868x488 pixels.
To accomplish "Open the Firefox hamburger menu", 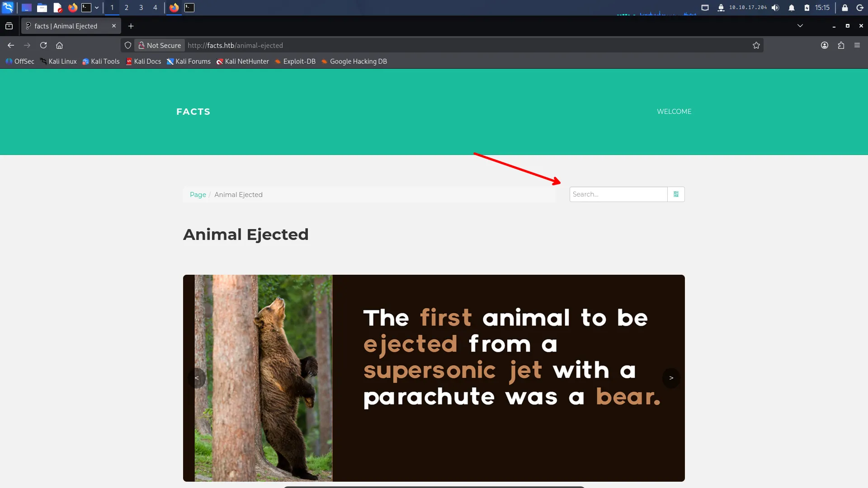I will pyautogui.click(x=857, y=45).
